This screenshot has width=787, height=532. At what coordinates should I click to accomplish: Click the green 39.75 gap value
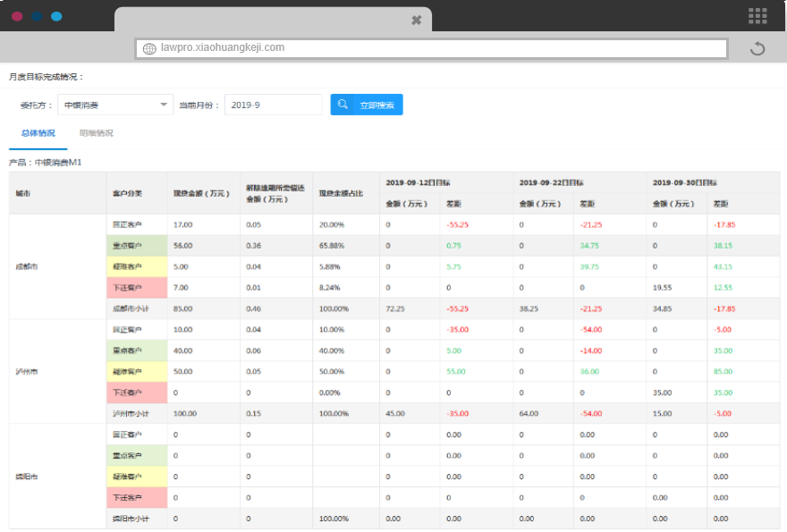589,267
